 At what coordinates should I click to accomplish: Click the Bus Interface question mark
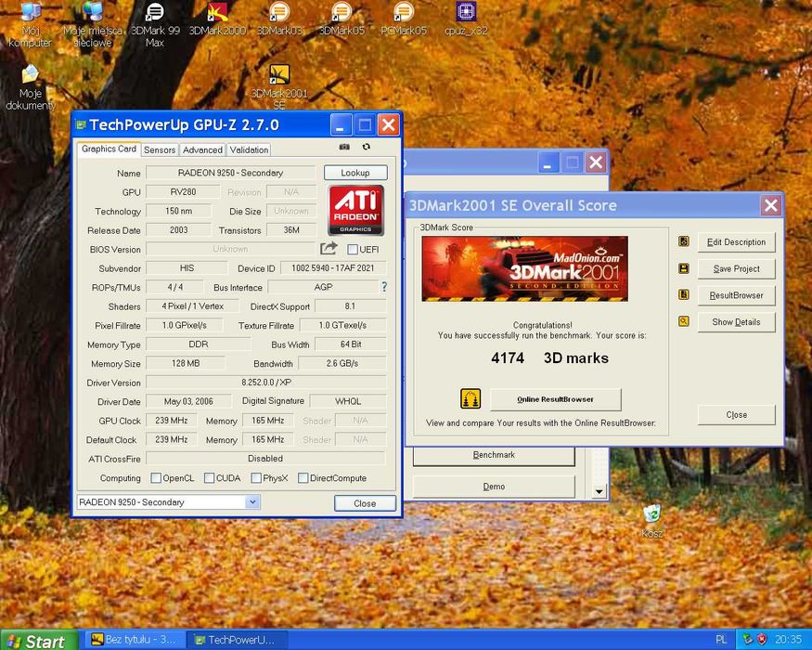384,287
